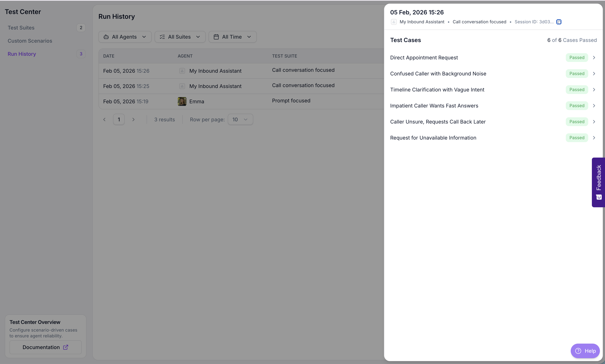Open the Documentation link
This screenshot has height=364, width=605.
(41, 347)
